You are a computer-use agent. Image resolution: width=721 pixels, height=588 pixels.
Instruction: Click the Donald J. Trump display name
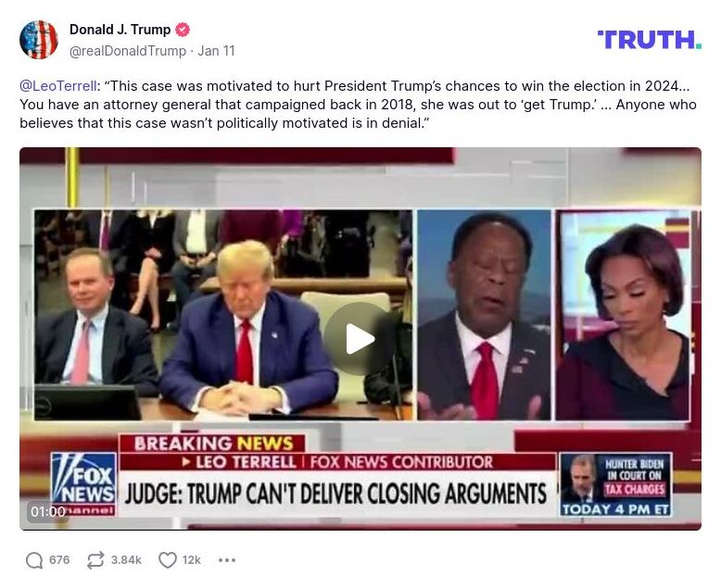click(x=120, y=30)
